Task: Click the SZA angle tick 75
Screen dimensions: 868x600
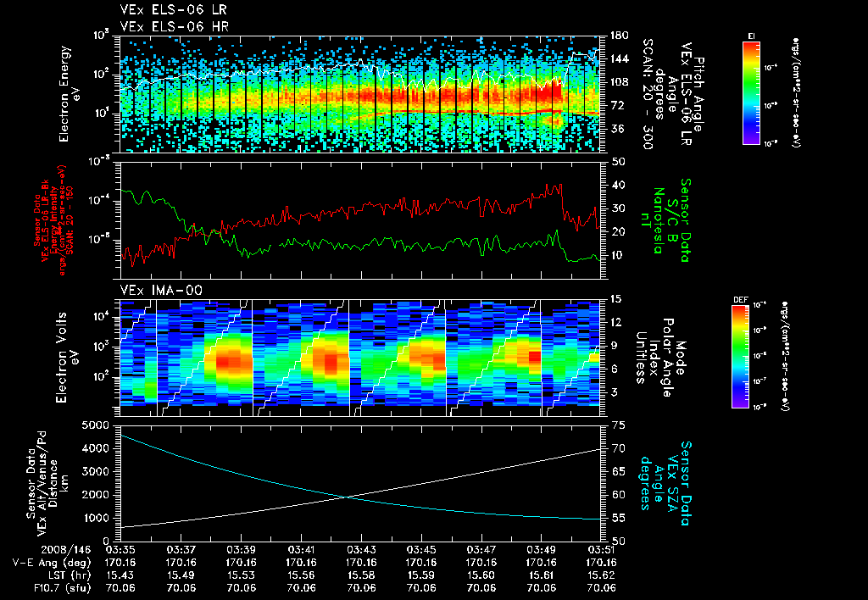Action: tap(620, 425)
